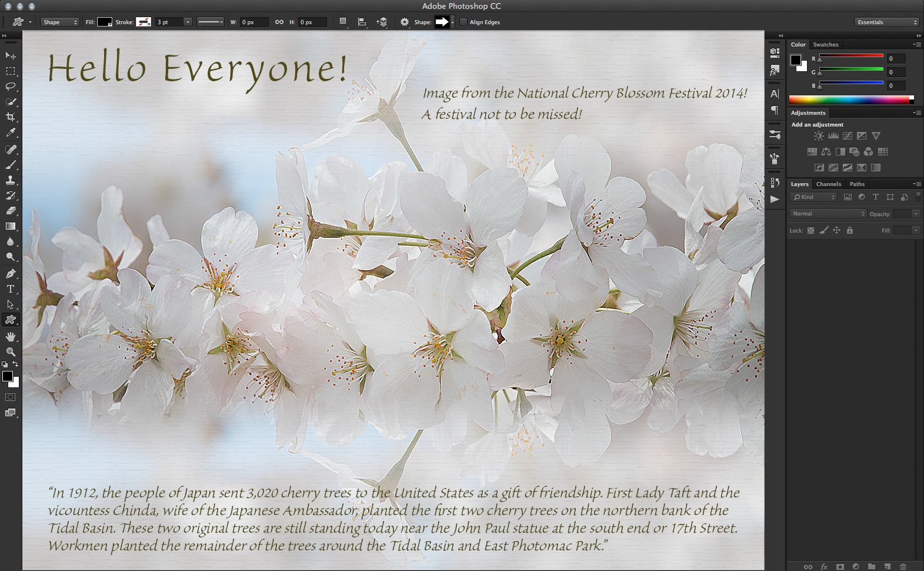Select the Zoom tool
The width and height of the screenshot is (924, 571).
pos(11,352)
